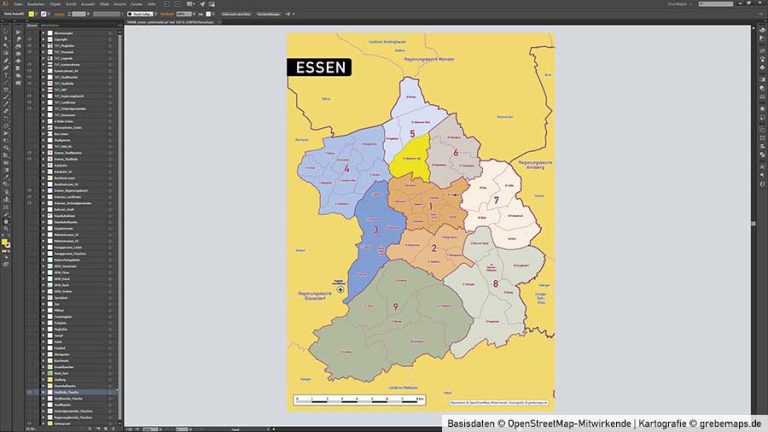Image resolution: width=768 pixels, height=432 pixels.
Task: Hide the Stadtteile_Flaeche layer
Action: pos(29,392)
